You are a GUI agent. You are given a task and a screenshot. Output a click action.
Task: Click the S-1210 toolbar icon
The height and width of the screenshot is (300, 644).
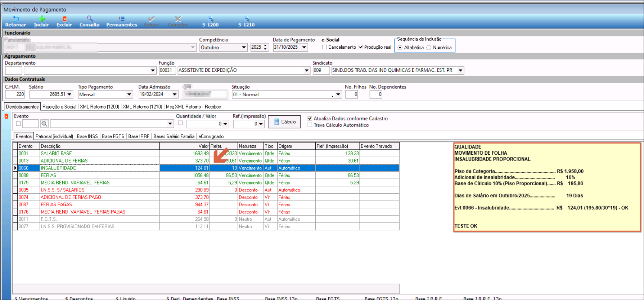[x=247, y=19]
